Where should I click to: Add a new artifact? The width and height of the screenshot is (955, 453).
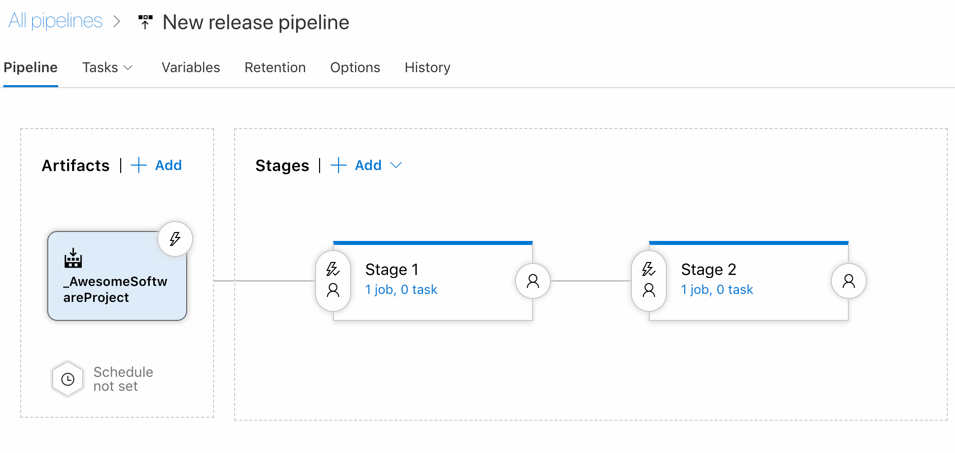[x=157, y=165]
